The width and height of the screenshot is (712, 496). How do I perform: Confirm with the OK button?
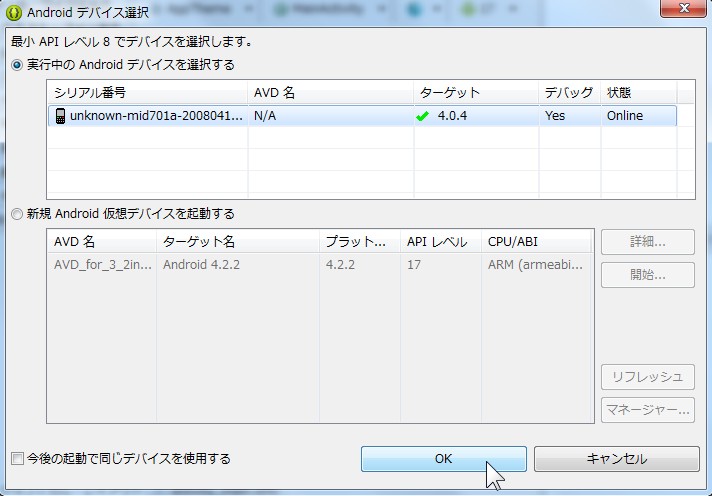(444, 459)
